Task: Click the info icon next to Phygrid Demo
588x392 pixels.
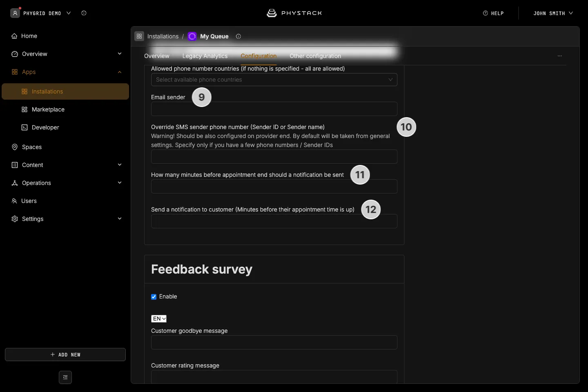Action: coord(84,13)
